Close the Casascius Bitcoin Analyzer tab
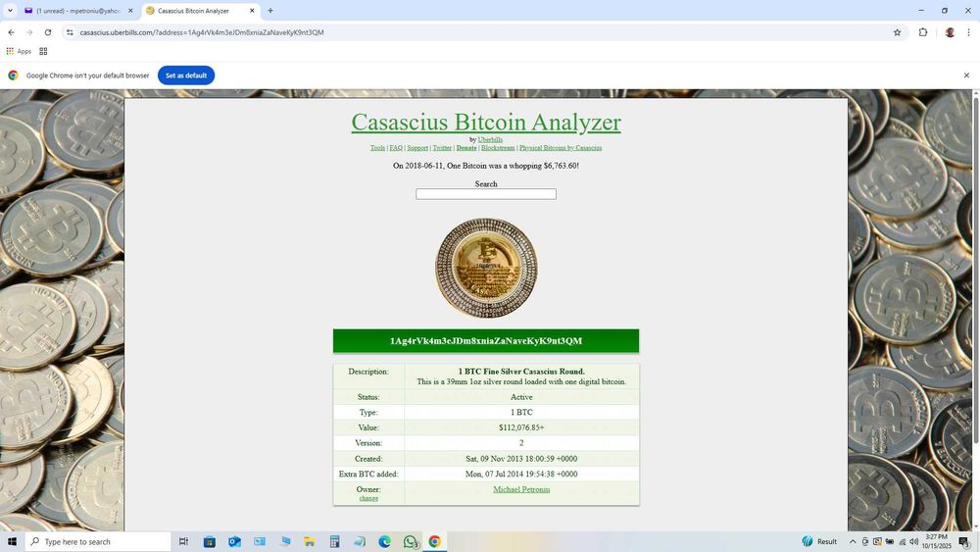This screenshot has width=980, height=552. point(252,11)
